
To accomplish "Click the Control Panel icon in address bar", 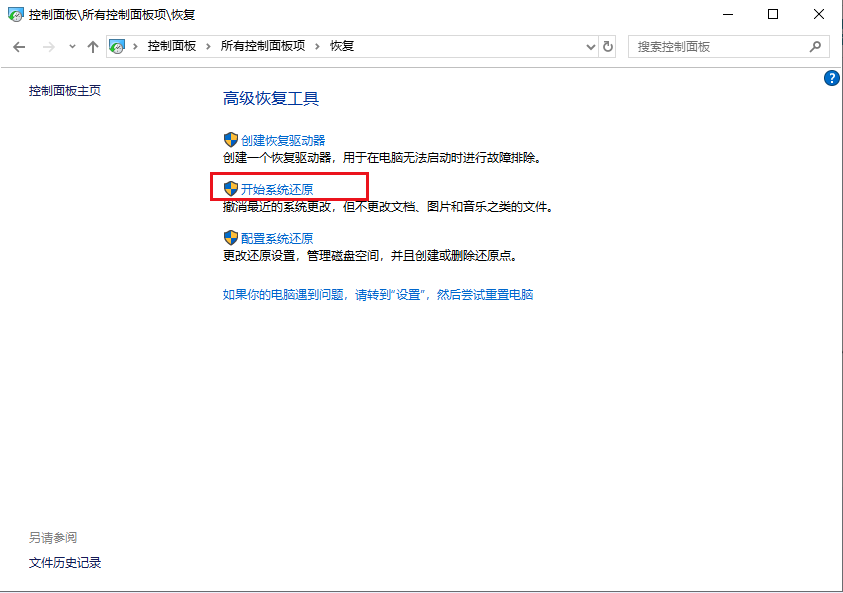I will click(x=117, y=47).
